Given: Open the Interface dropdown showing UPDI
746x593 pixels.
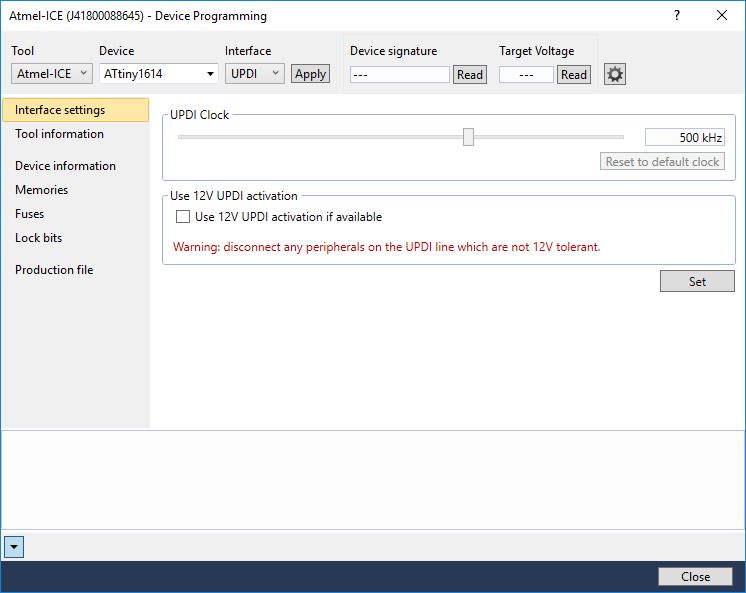Looking at the screenshot, I should point(255,74).
